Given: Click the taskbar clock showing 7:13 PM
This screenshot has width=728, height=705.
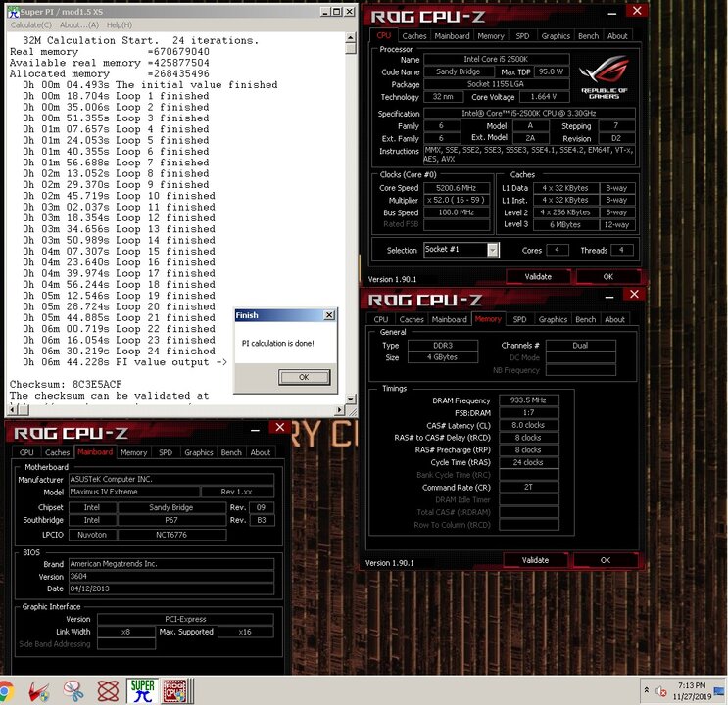Looking at the screenshot, I should coord(692,691).
